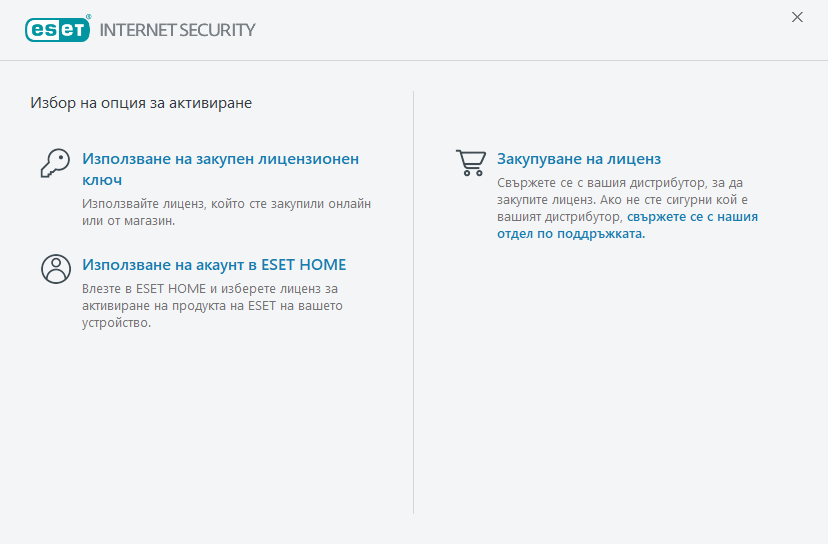Click the word "ключ" in the license key link
The image size is (828, 544).
pos(102,180)
